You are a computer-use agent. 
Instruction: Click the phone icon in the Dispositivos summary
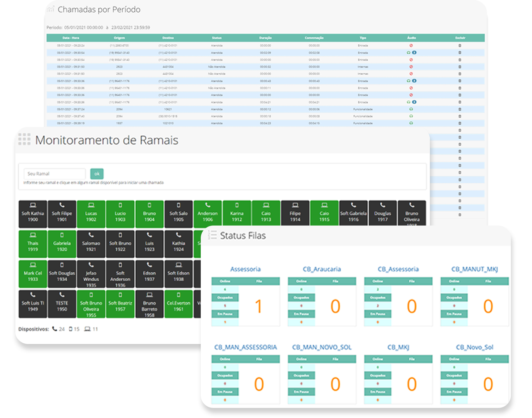(x=55, y=329)
